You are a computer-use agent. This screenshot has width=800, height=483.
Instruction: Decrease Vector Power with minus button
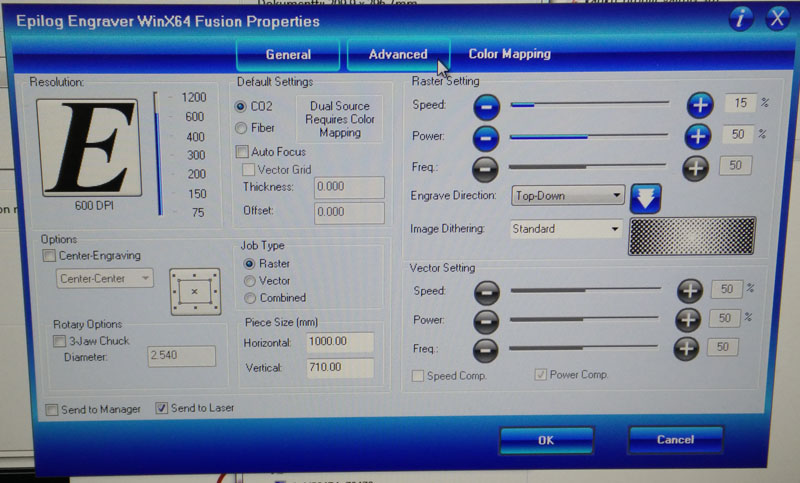(x=486, y=322)
